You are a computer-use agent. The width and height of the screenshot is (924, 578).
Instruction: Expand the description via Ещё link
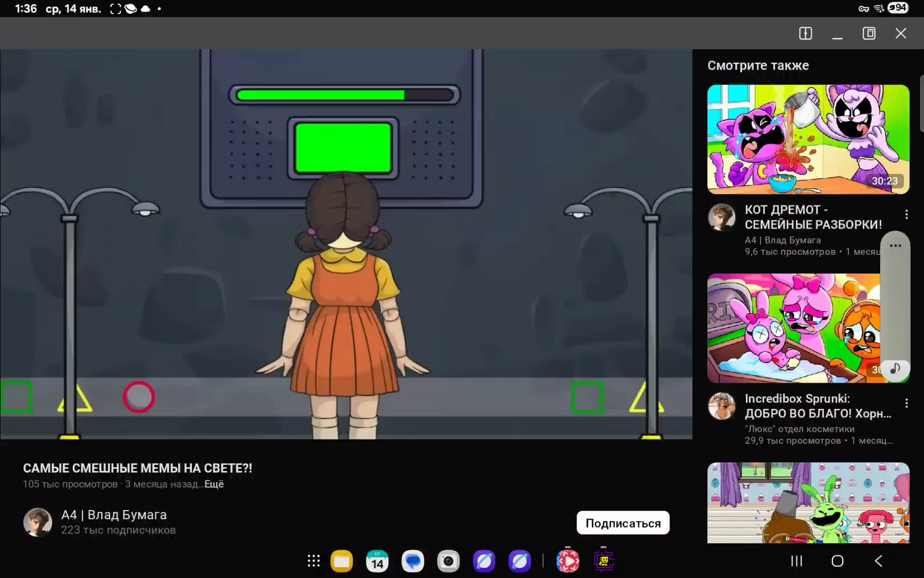(214, 484)
